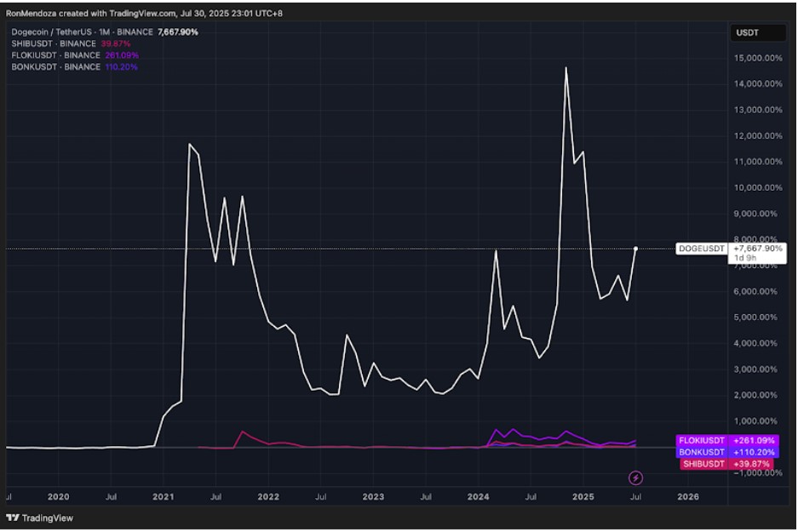Screen dimensions: 798x532
Task: Click the 14,000.00% price axis label
Action: click(x=758, y=84)
